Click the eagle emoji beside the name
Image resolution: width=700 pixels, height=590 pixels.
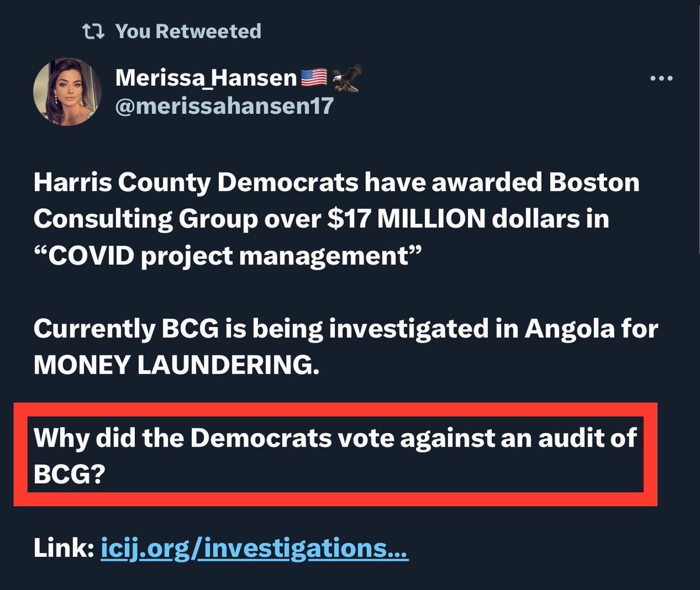coord(346,78)
